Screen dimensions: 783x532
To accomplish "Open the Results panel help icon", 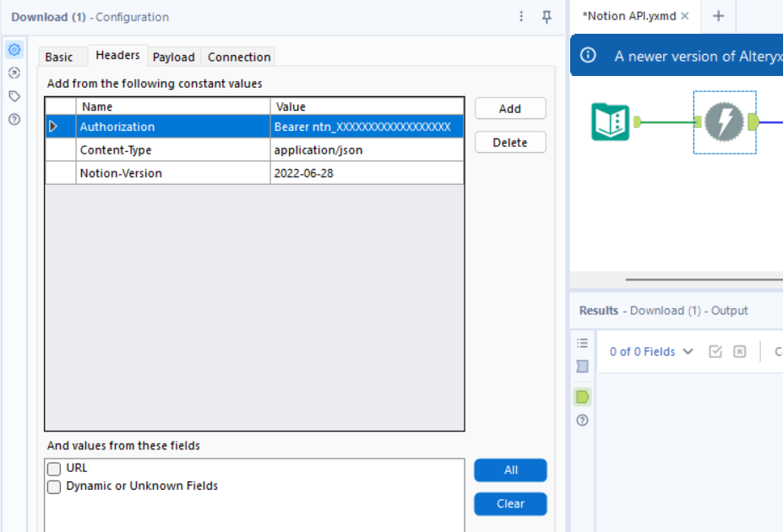I will [x=582, y=421].
